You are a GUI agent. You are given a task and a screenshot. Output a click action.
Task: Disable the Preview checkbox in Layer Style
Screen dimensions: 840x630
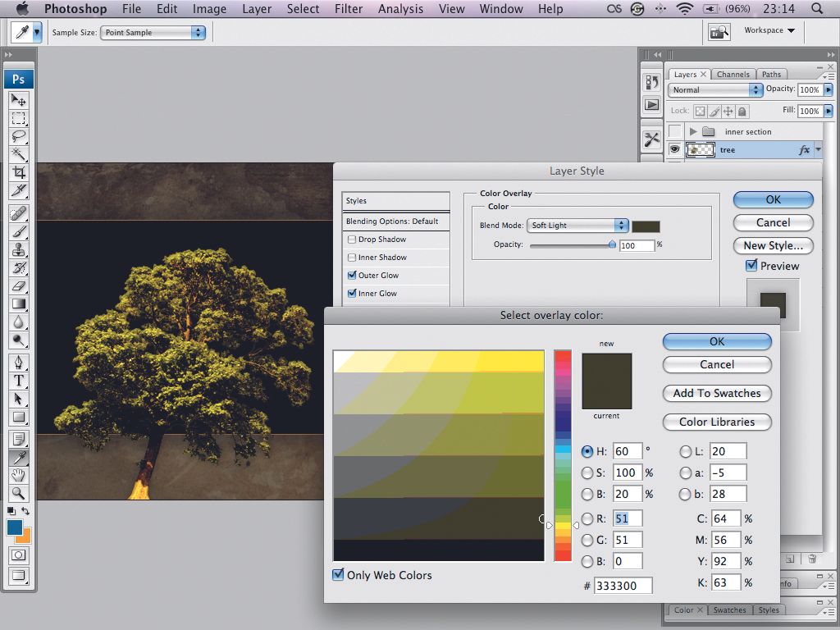(752, 266)
